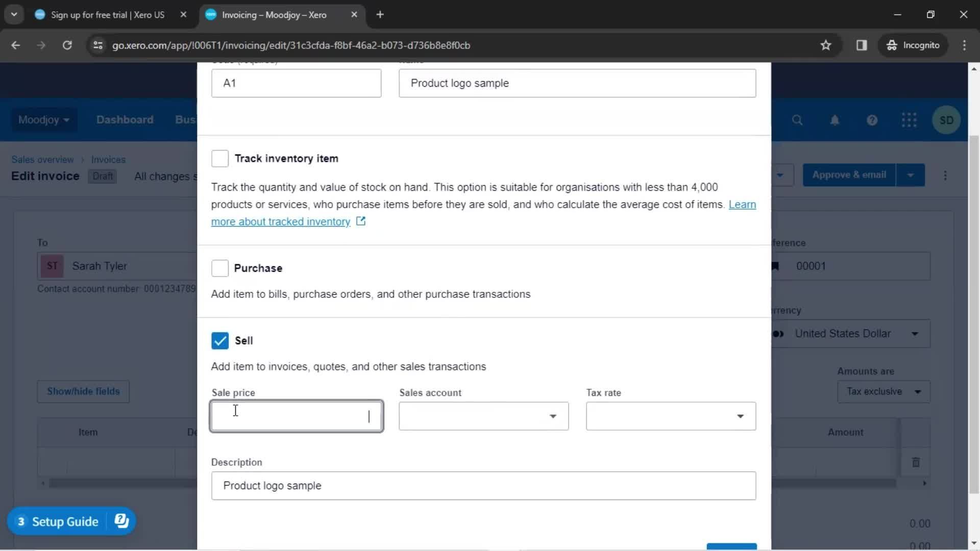Focus the Sale price input field
Image resolution: width=980 pixels, height=551 pixels.
297,416
